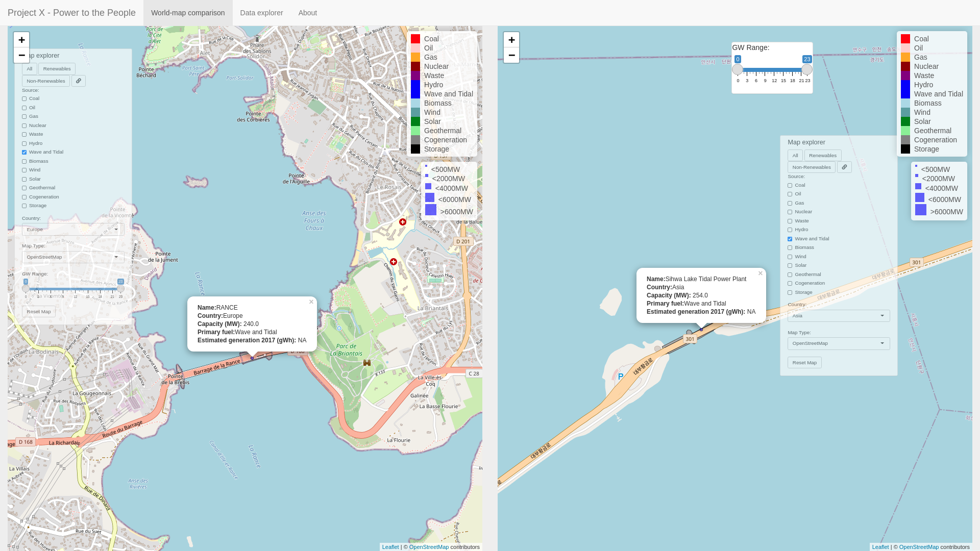Zoom in on the right map
The image size is (980, 551).
(511, 40)
